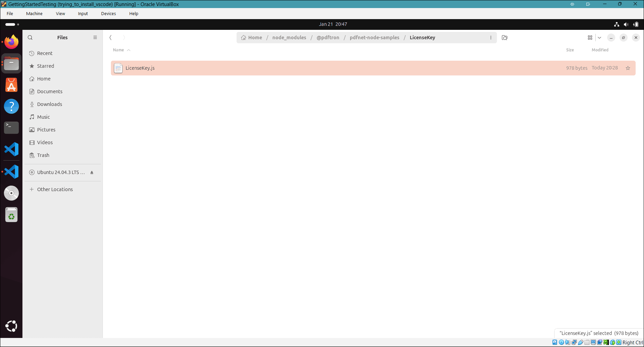
Task: Click the network status icon in VirtualBox status bar
Action: pyautogui.click(x=574, y=342)
